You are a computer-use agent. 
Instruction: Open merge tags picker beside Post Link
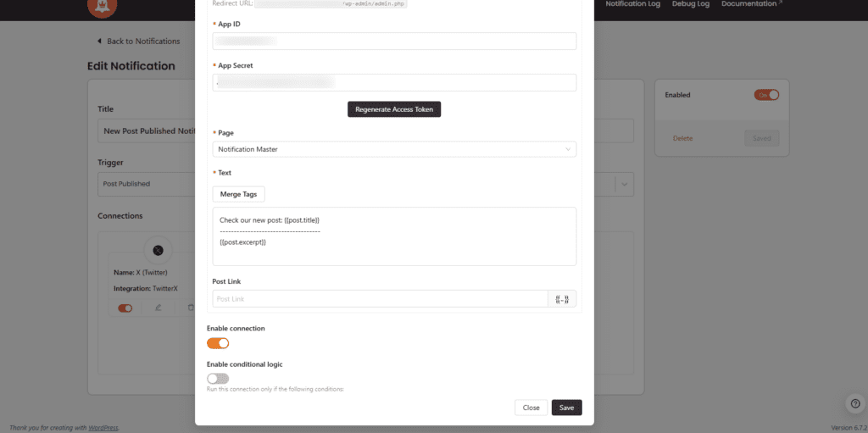562,299
